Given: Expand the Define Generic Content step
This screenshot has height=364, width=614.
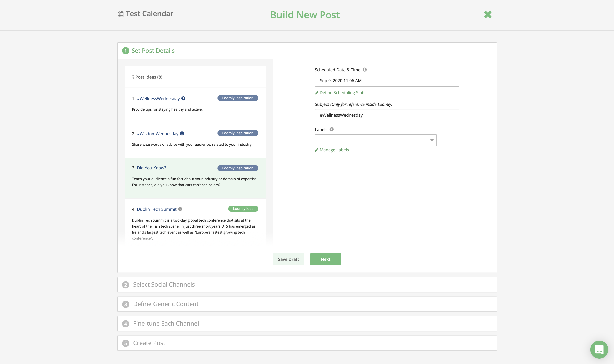Looking at the screenshot, I should 307,304.
